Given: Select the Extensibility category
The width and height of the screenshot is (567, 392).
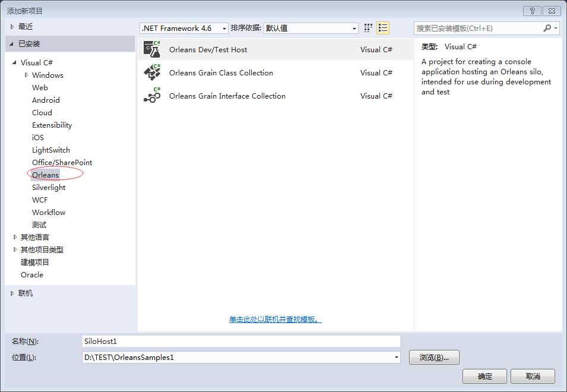Looking at the screenshot, I should tap(52, 125).
